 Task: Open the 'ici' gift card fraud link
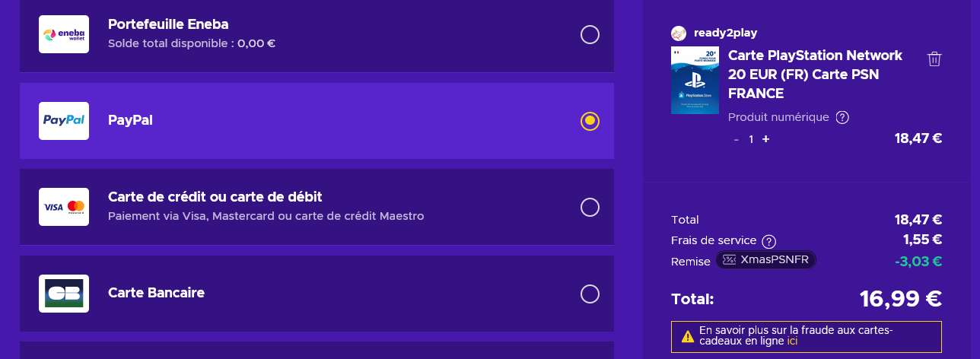(x=792, y=342)
